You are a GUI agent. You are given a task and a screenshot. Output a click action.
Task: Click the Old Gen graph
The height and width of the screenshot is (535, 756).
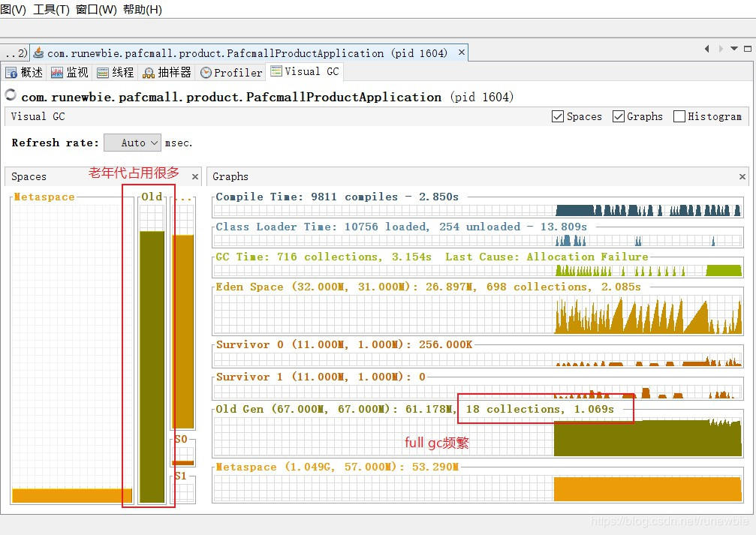click(x=477, y=437)
